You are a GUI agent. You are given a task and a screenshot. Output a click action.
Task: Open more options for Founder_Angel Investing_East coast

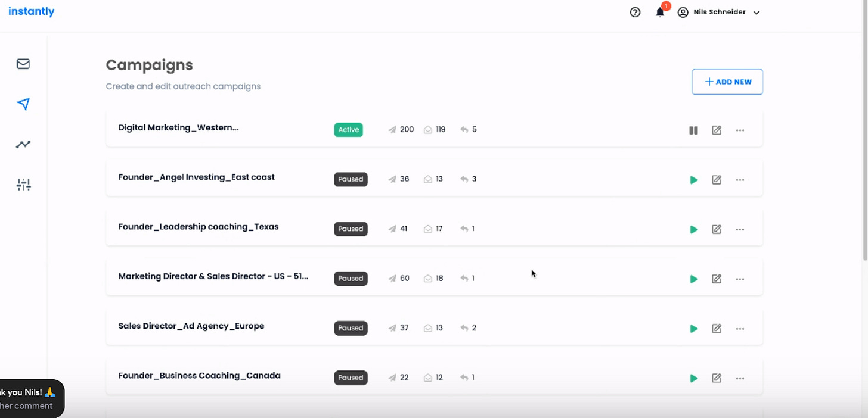pos(740,180)
